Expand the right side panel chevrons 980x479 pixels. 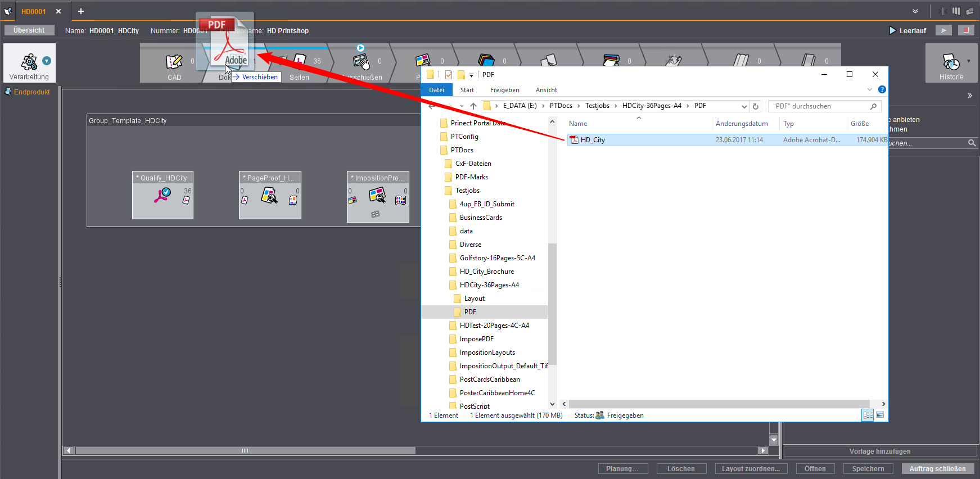(x=970, y=96)
